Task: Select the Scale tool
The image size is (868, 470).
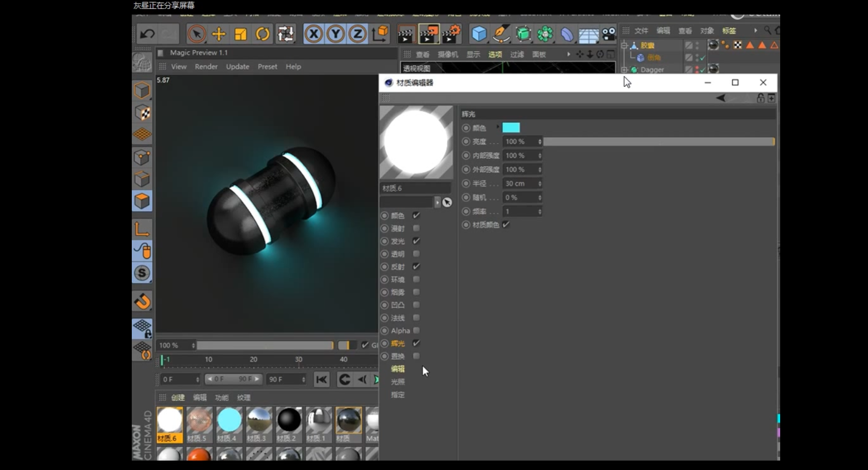Action: point(241,34)
